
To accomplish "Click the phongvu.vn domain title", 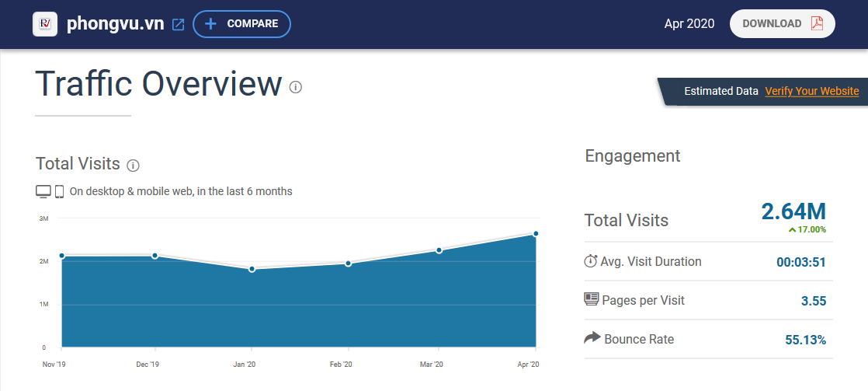I will coord(115,24).
